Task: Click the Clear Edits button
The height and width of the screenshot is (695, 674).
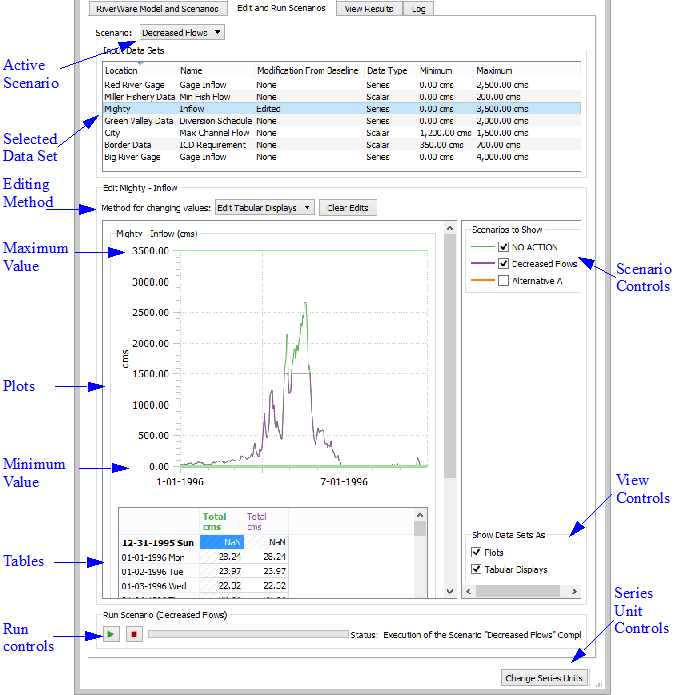Action: point(348,208)
